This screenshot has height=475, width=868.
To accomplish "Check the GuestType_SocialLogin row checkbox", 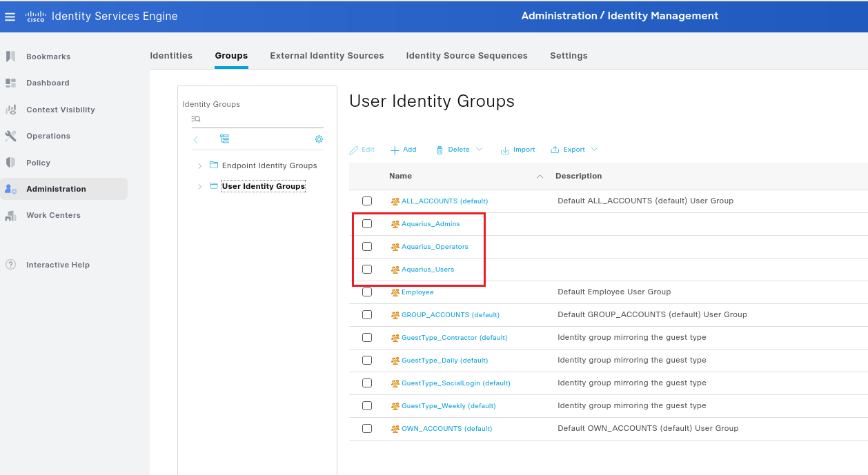I will (367, 383).
